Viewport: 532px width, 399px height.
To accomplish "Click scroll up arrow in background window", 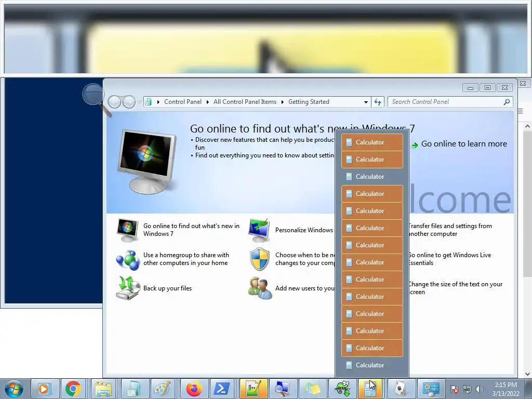I will click(527, 126).
